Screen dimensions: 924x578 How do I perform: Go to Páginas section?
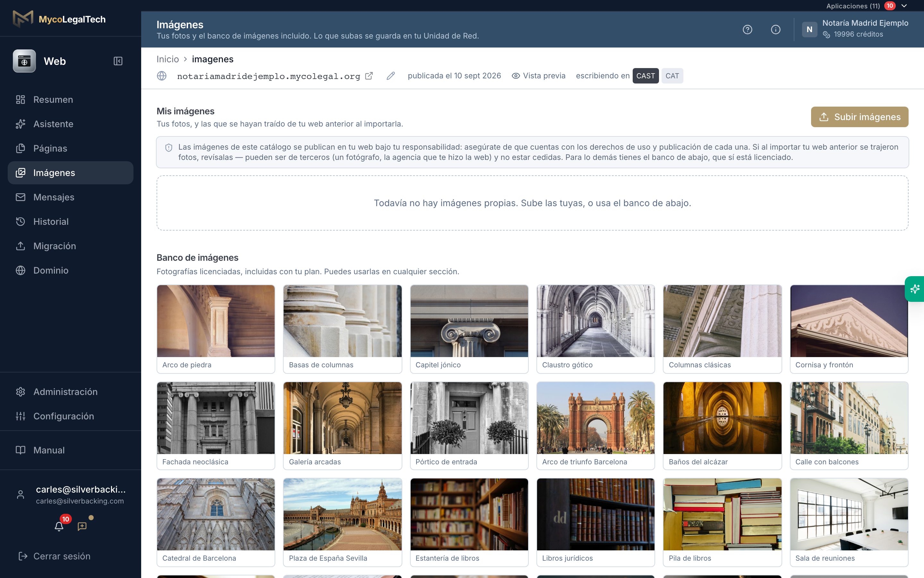pos(71,148)
